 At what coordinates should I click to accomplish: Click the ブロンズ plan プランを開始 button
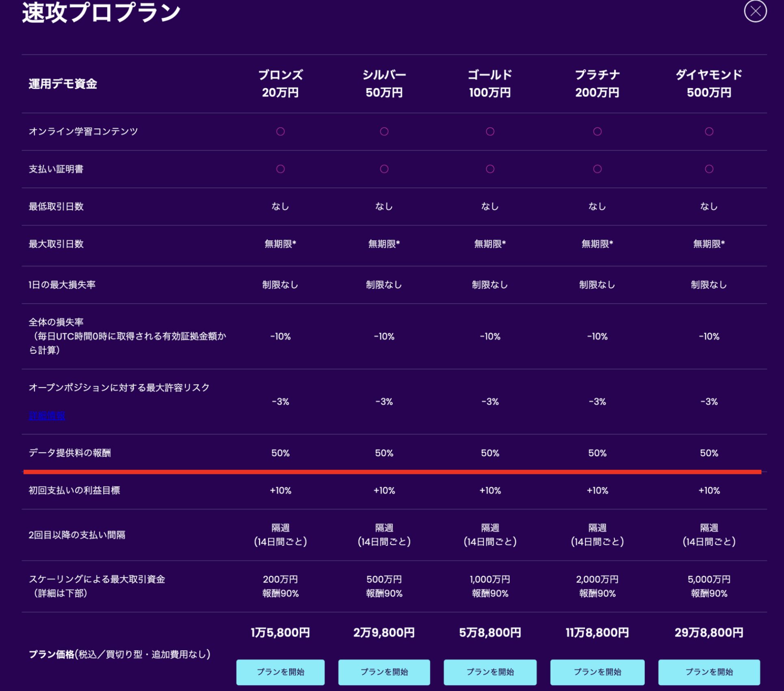(280, 672)
